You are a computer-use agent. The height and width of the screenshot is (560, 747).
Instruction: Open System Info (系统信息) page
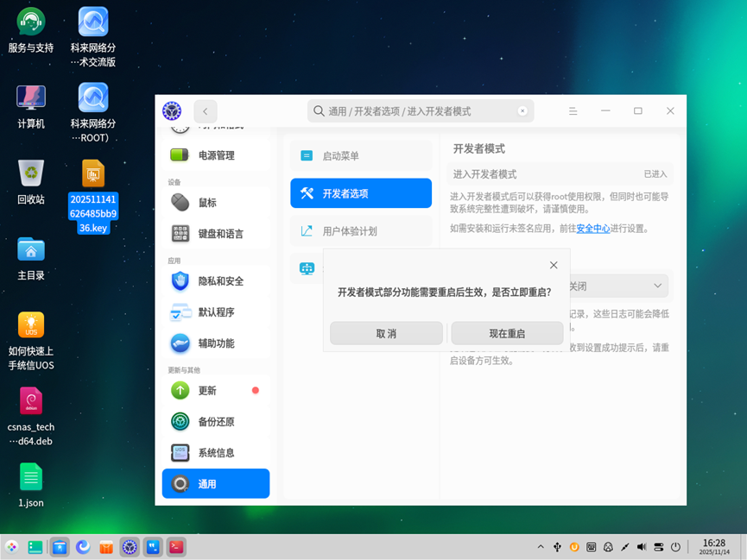pos(214,452)
